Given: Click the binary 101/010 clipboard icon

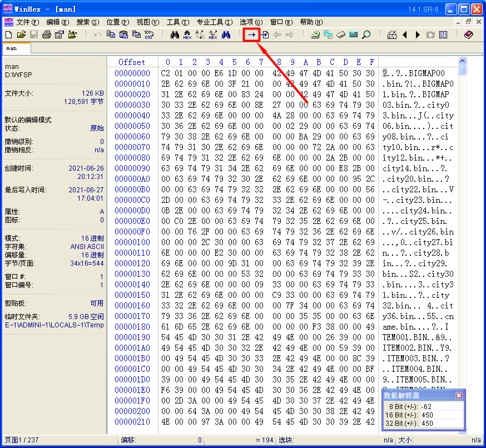Looking at the screenshot, I should pyautogui.click(x=148, y=35).
